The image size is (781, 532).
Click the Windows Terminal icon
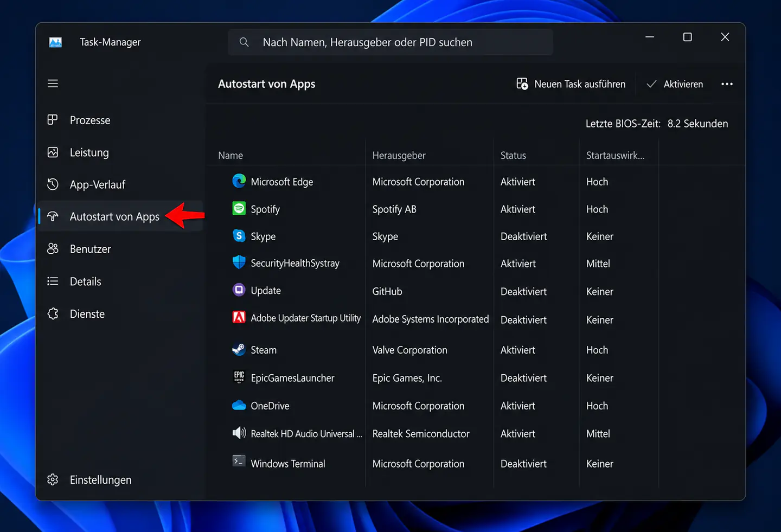coord(239,461)
